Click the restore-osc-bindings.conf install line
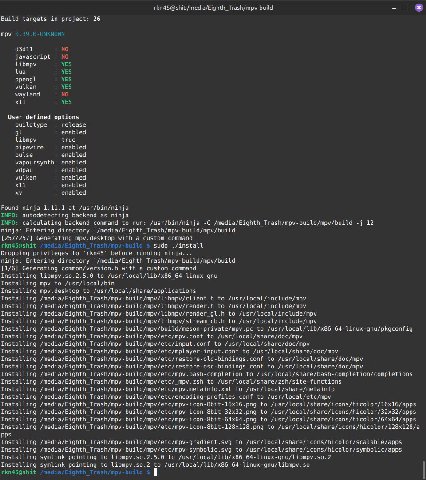426x480 pixels. (182, 366)
